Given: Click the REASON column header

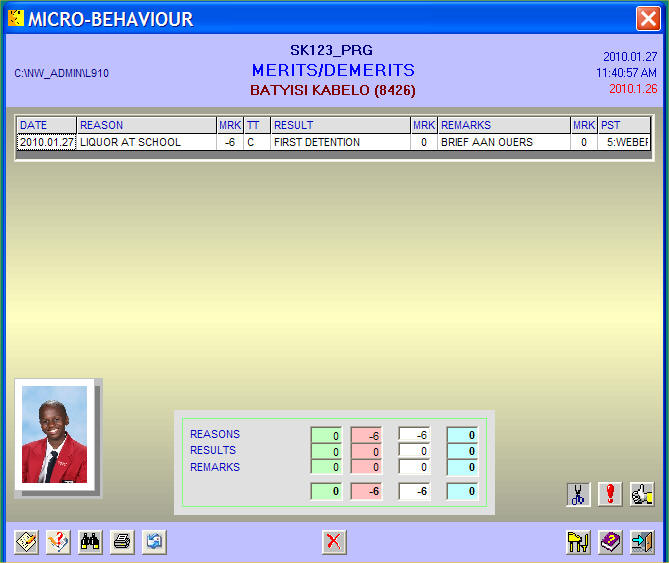Looking at the screenshot, I should pyautogui.click(x=146, y=125).
